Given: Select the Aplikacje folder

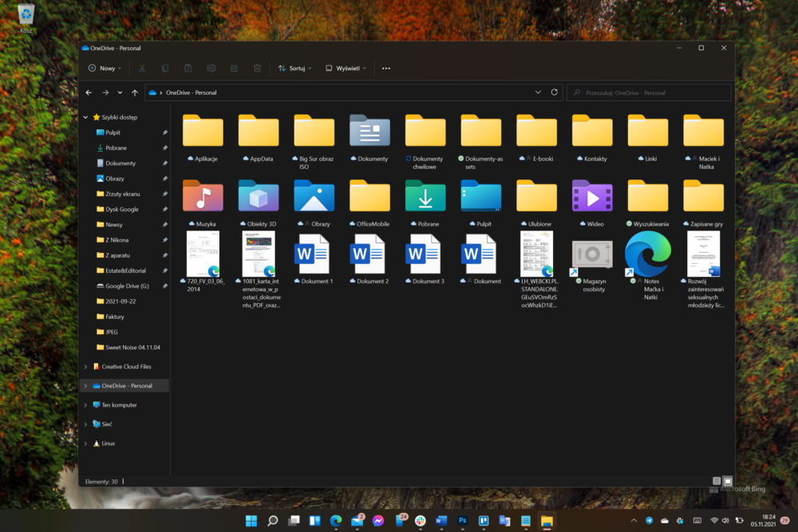Looking at the screenshot, I should click(203, 131).
